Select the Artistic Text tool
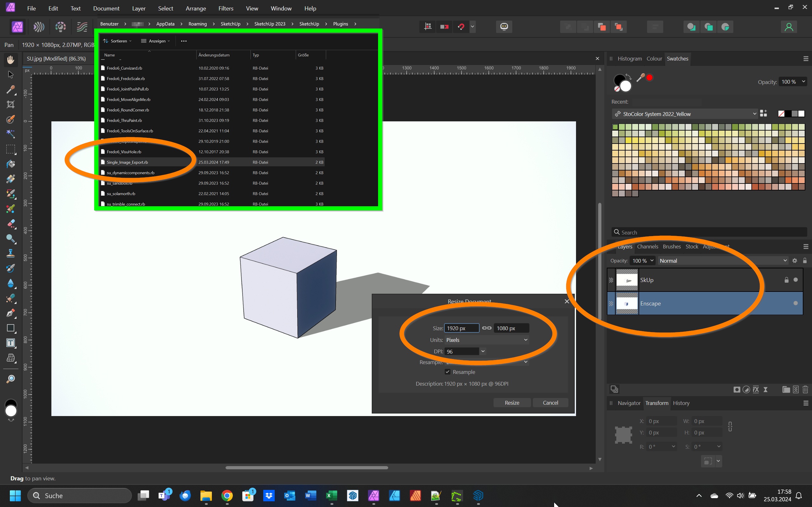 [10, 343]
